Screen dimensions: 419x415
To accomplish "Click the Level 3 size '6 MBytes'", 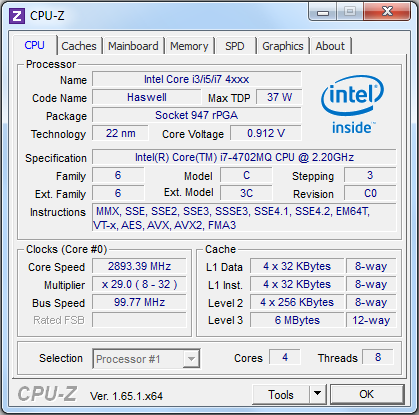I will (x=297, y=320).
